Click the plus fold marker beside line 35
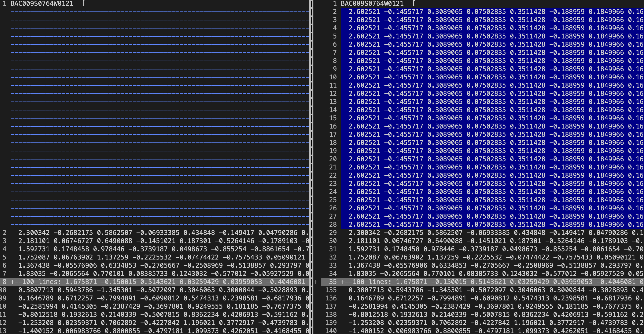644x334 pixels. tap(315, 282)
